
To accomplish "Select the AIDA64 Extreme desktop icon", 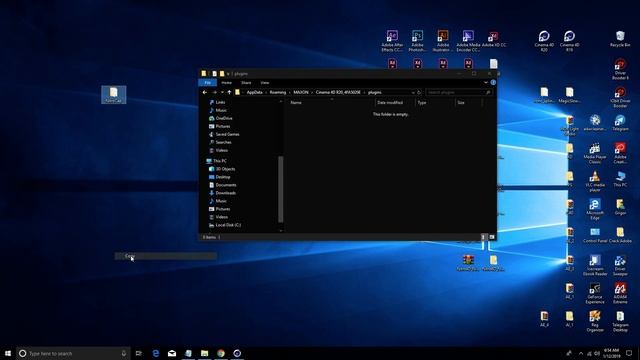I will 620,293.
